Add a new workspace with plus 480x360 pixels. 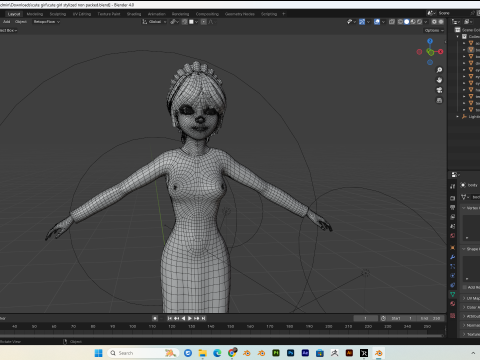tap(284, 14)
